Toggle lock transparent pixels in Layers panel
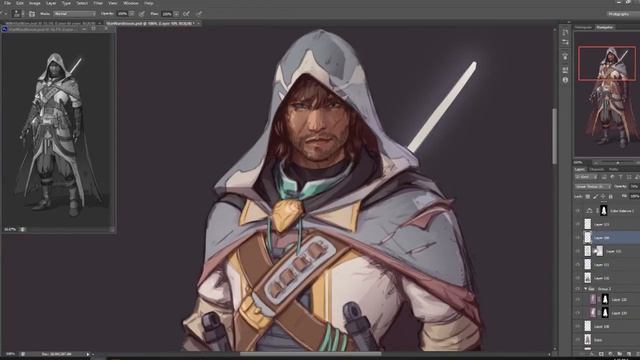Screen dimensions: 640x360 coord(588,196)
